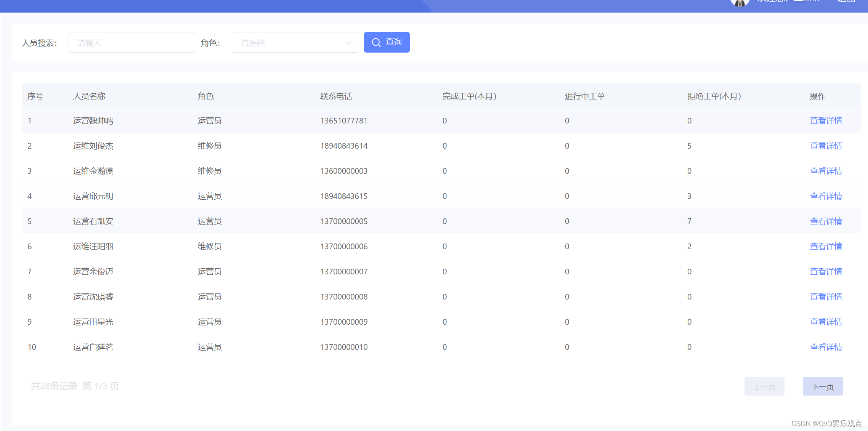Click the disabled 上一页 button
Viewport: 868px width, 431px height.
pos(764,387)
